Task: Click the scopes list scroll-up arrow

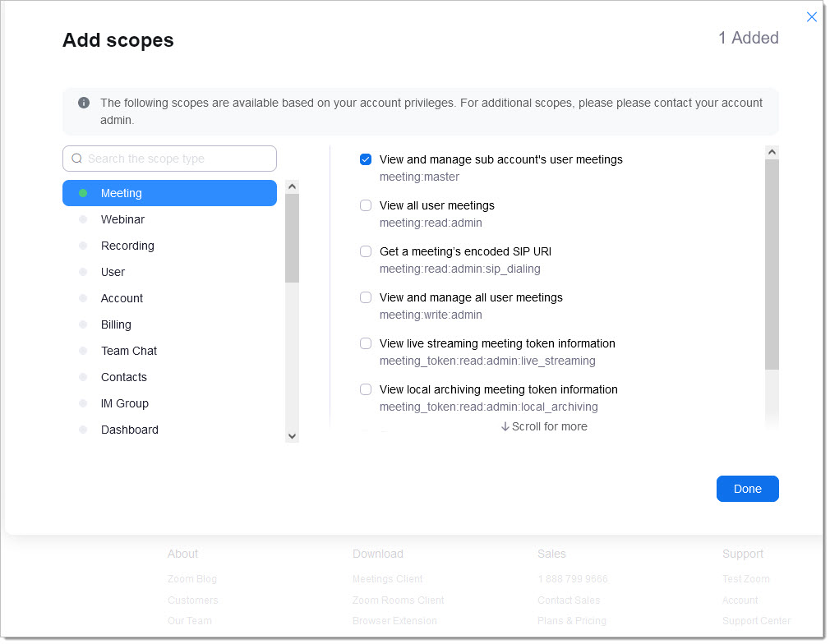Action: pos(772,152)
